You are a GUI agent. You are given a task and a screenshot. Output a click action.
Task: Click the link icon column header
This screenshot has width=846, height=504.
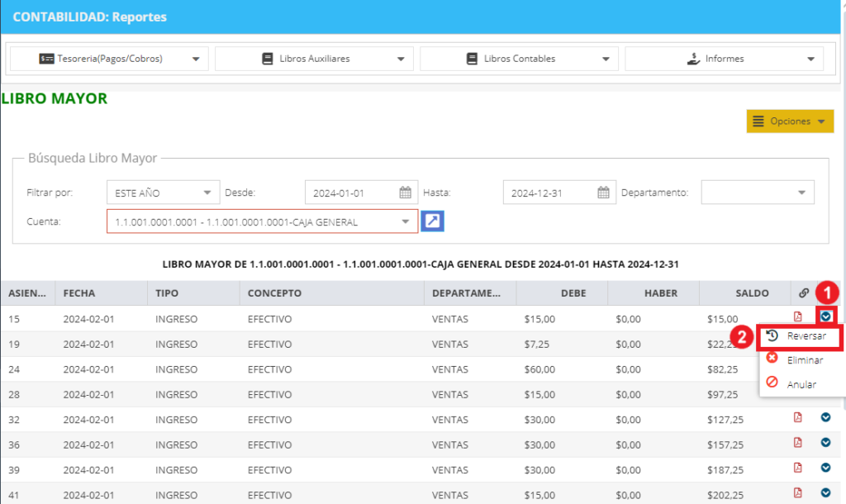click(x=803, y=293)
